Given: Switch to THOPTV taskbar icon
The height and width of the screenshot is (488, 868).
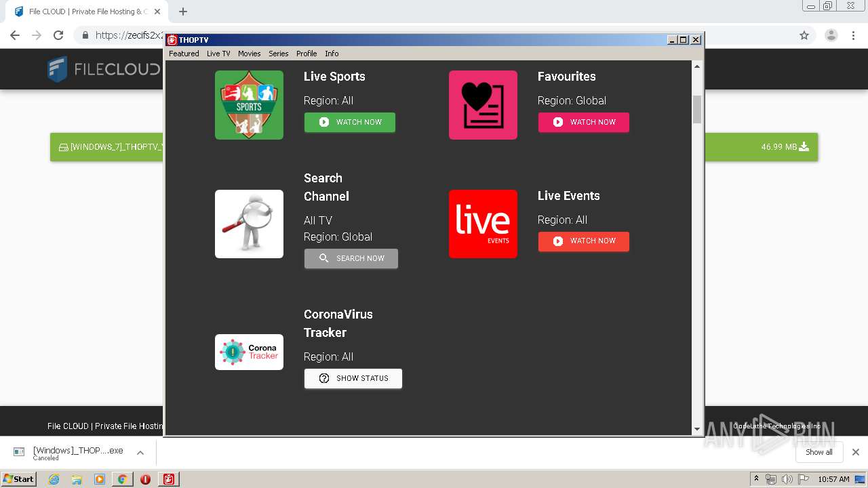Looking at the screenshot, I should pyautogui.click(x=169, y=479).
